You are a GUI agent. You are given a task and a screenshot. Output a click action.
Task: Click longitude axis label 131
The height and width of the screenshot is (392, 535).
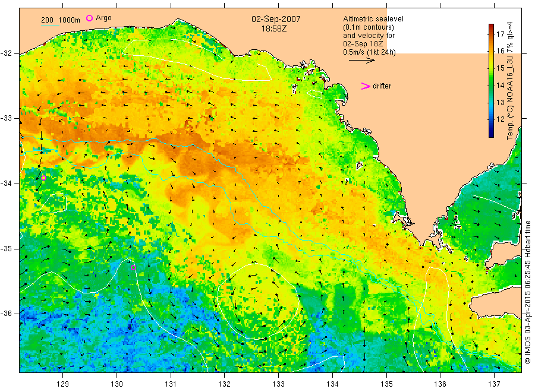pos(171,384)
